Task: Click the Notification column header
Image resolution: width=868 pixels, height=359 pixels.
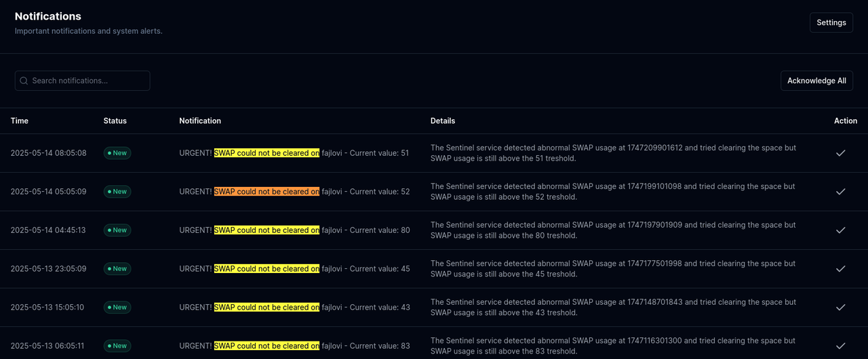Action: coord(200,121)
